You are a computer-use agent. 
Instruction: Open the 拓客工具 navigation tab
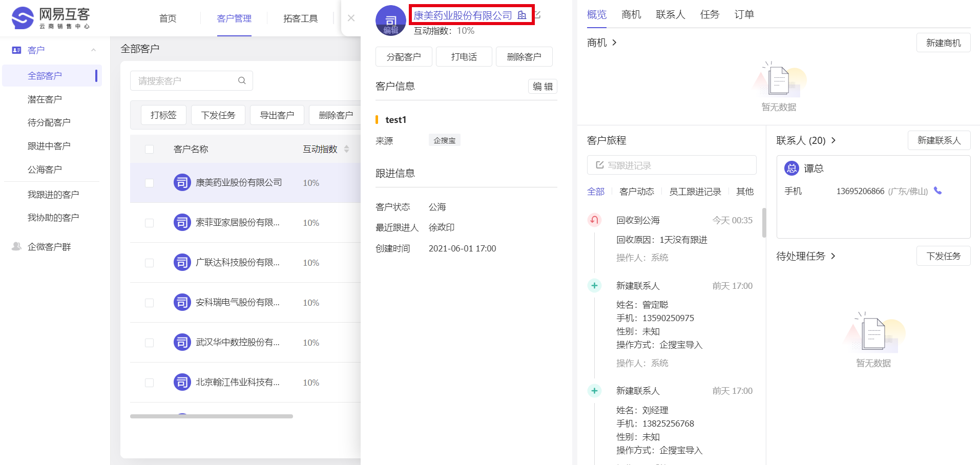(301, 18)
